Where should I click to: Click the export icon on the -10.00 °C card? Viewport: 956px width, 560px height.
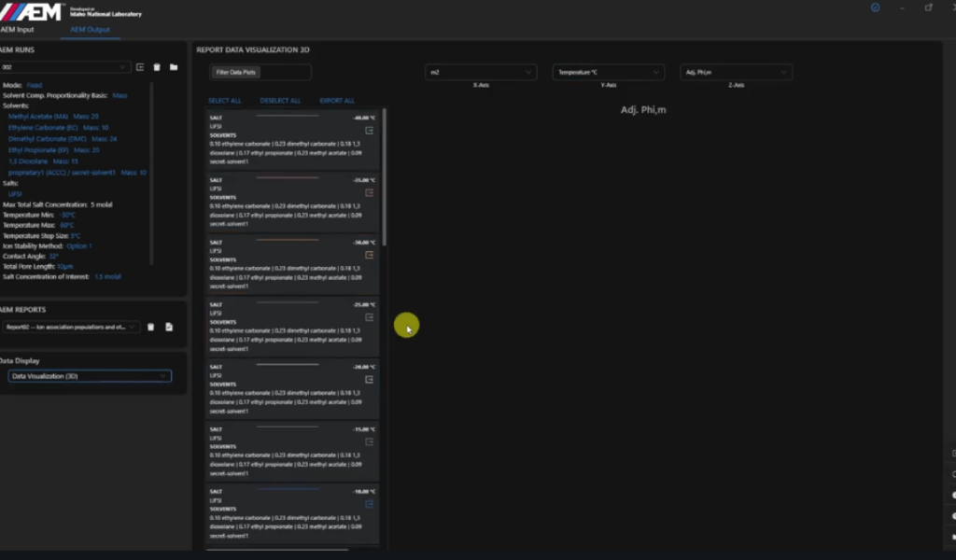coord(370,504)
